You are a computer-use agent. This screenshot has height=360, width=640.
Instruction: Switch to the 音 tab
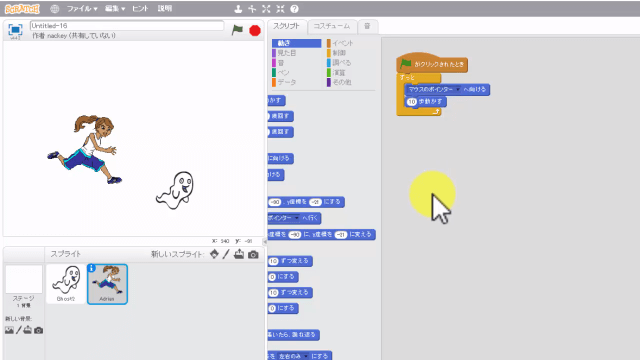367,26
